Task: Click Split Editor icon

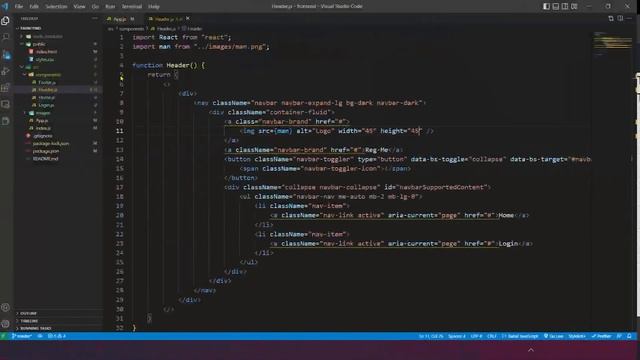Action: [620, 18]
